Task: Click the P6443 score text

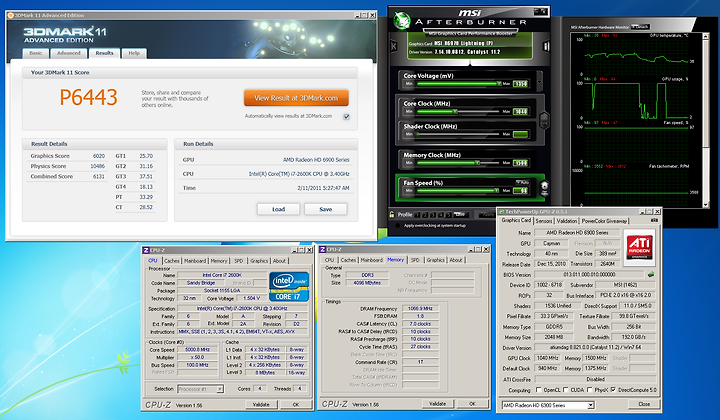Action: click(89, 97)
